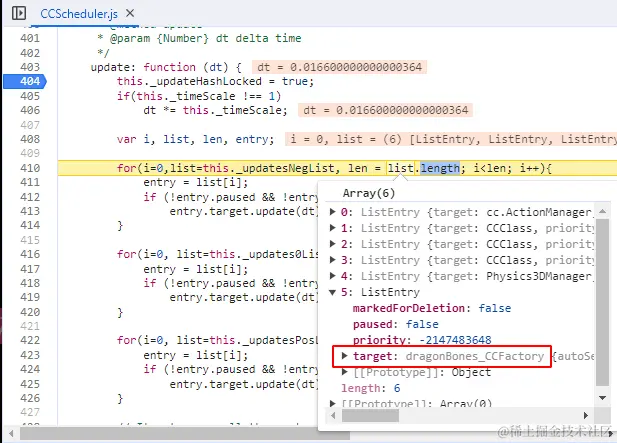Close the CCScheduler.js tab
Screen dimensions: 617x443
click(x=130, y=13)
